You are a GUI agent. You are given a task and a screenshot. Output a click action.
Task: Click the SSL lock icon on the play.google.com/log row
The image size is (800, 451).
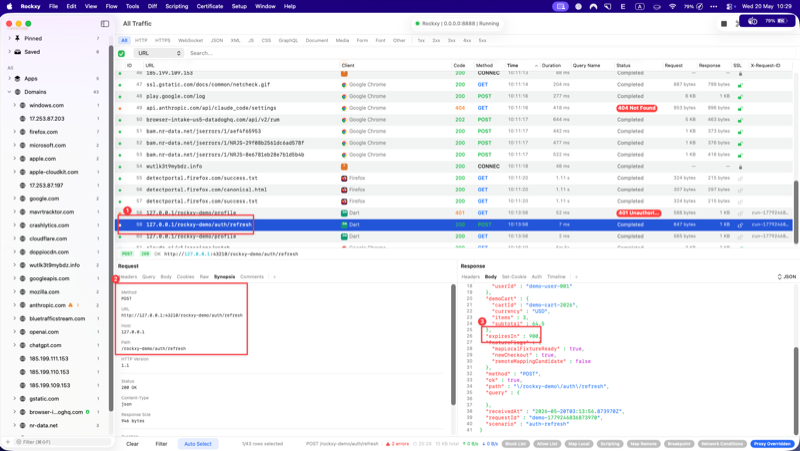(x=740, y=96)
